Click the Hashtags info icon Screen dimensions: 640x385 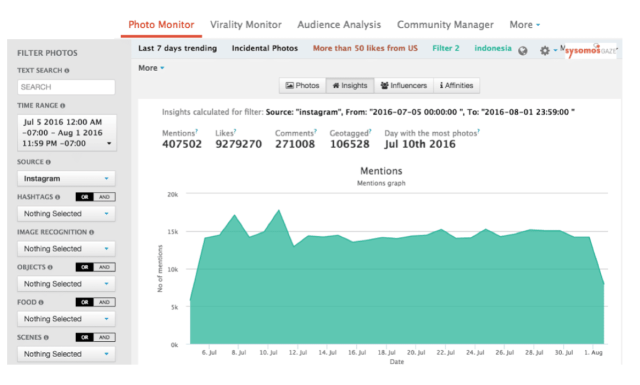point(58,197)
